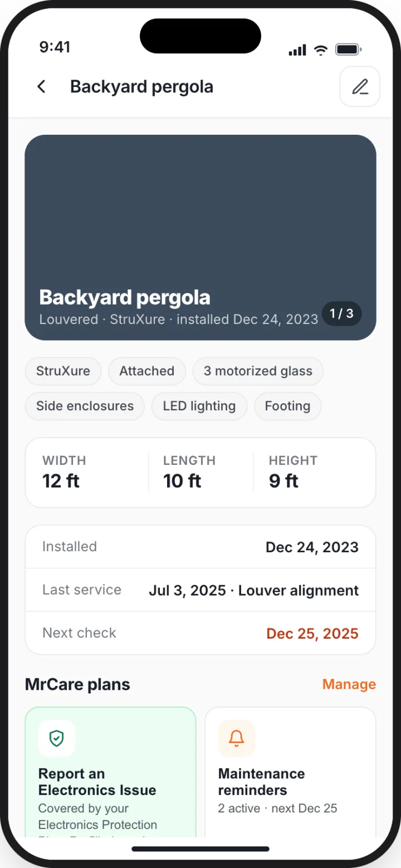This screenshot has width=401, height=868.
Task: Tap the back arrow icon
Action: [41, 87]
